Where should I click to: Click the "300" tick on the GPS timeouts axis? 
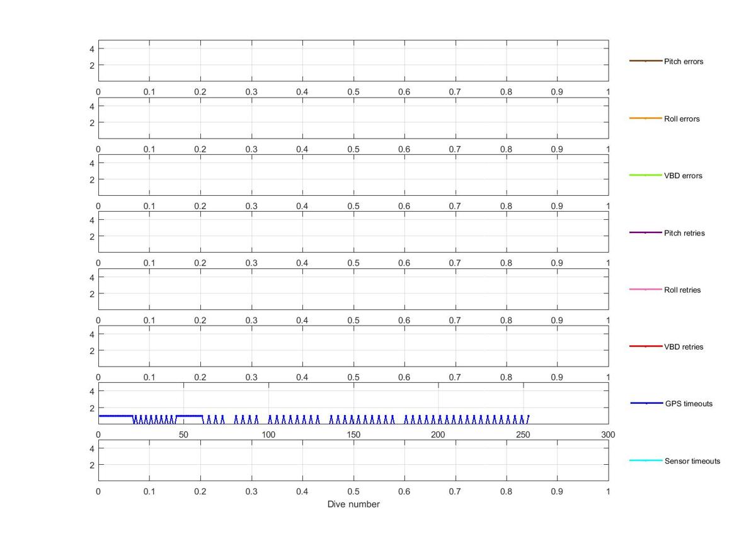pyautogui.click(x=608, y=435)
